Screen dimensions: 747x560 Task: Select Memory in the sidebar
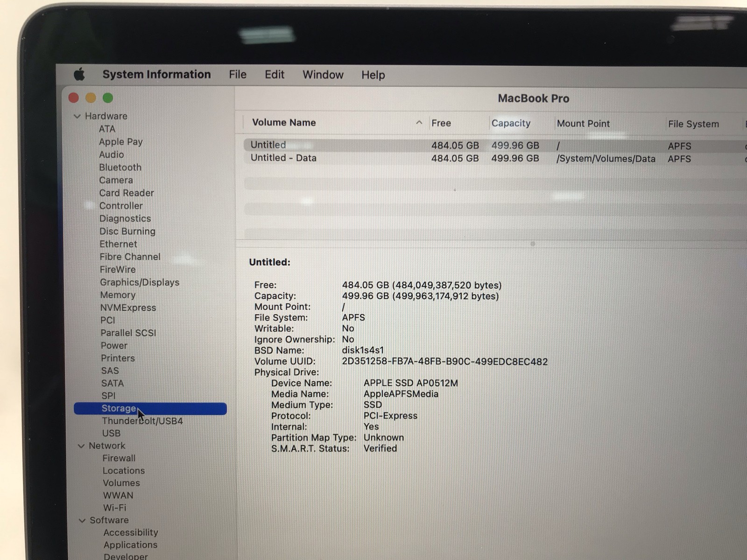click(118, 295)
